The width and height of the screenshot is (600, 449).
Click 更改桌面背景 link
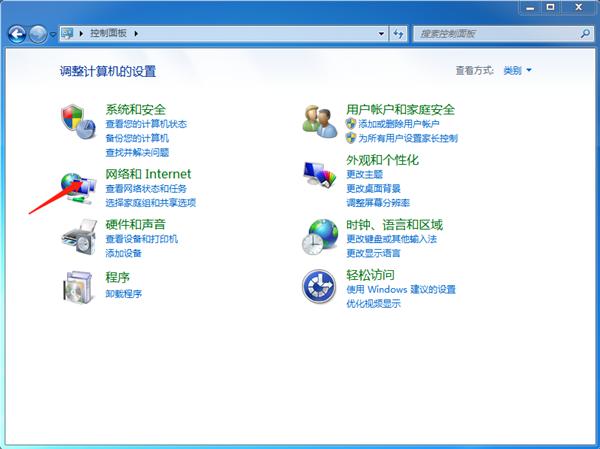click(373, 188)
